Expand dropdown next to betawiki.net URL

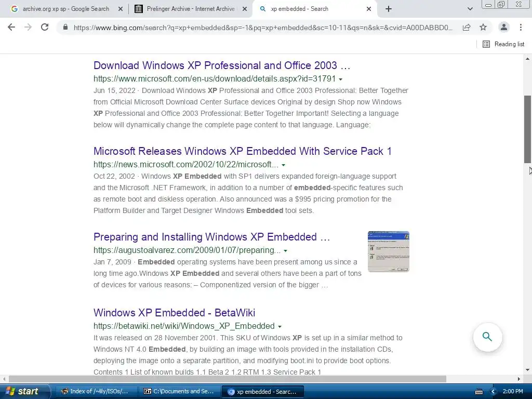tap(280, 327)
